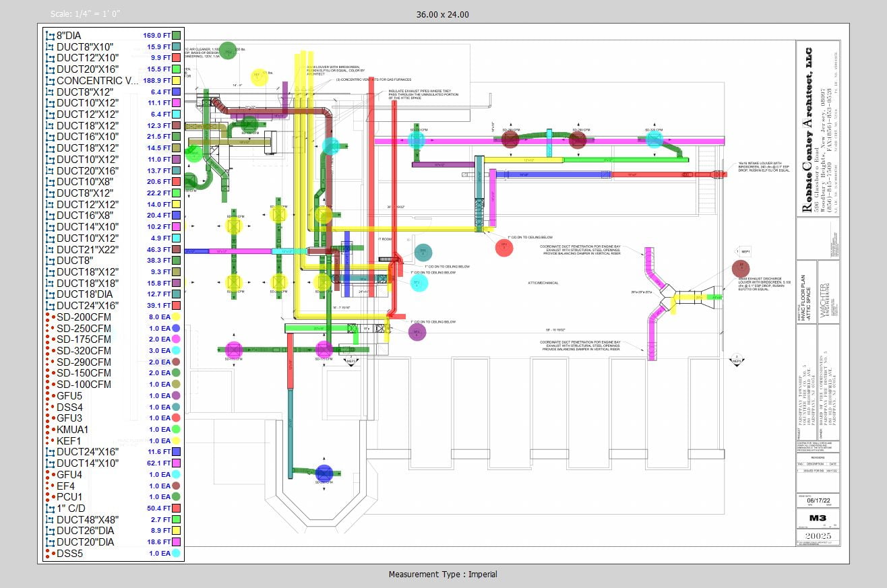Select the green PCU1 marker on the drawing

coord(228,51)
